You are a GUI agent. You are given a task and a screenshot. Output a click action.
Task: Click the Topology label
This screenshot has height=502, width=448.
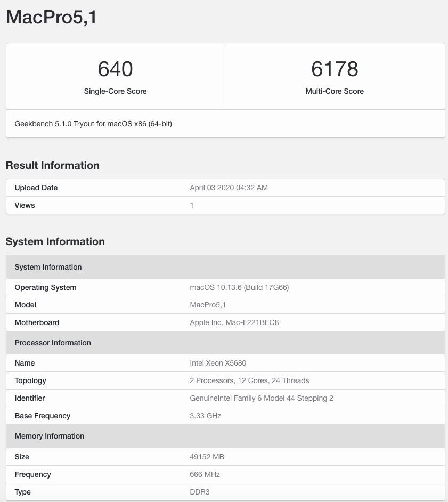[x=30, y=380]
